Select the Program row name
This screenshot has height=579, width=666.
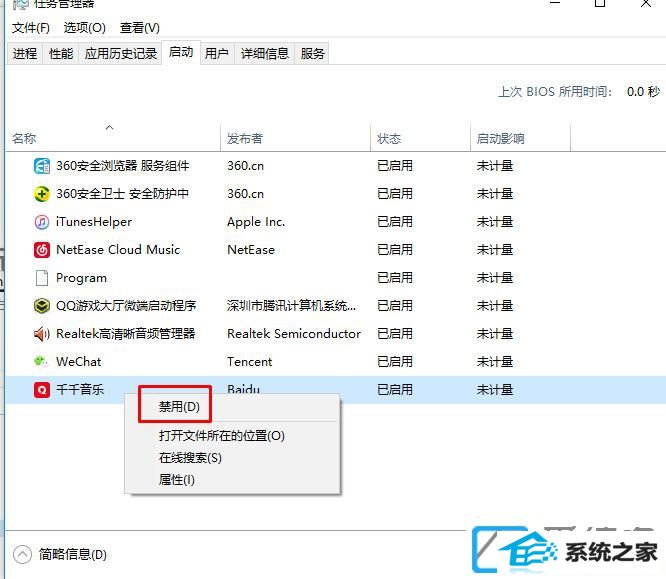click(81, 278)
